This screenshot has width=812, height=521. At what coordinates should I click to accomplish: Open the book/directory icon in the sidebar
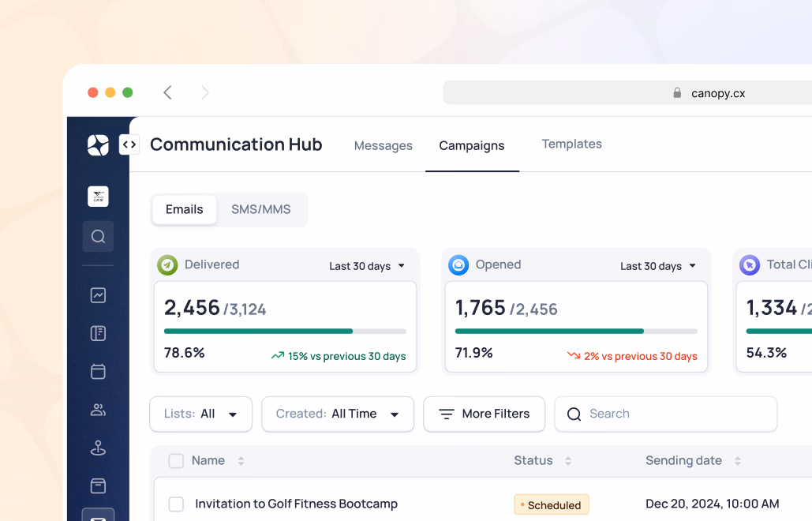98,334
